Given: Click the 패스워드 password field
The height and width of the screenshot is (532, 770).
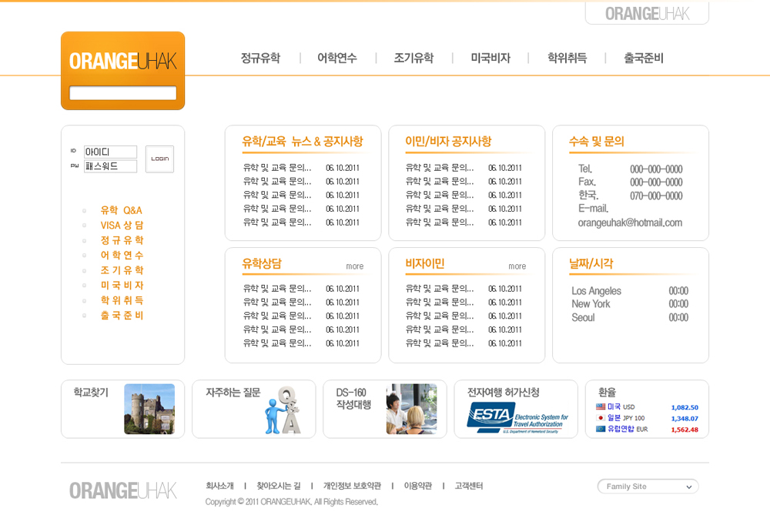Looking at the screenshot, I should tap(110, 166).
